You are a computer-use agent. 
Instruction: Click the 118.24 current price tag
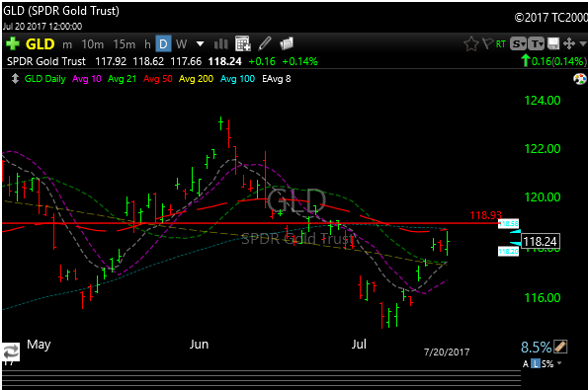click(x=540, y=241)
